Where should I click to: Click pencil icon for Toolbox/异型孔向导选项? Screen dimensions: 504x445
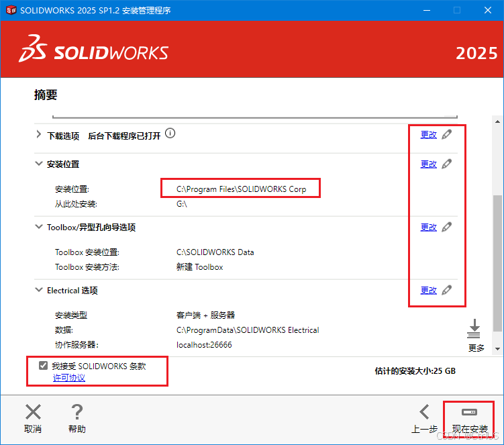[x=446, y=227]
